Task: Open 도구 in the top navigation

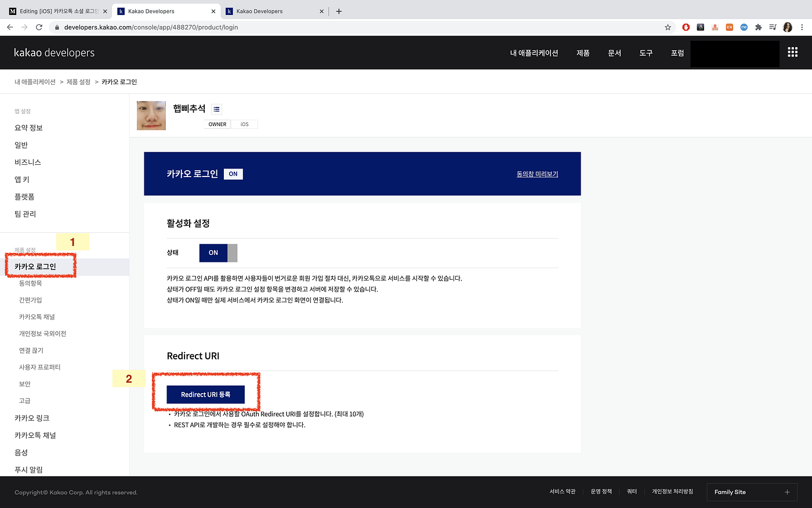Action: tap(646, 53)
